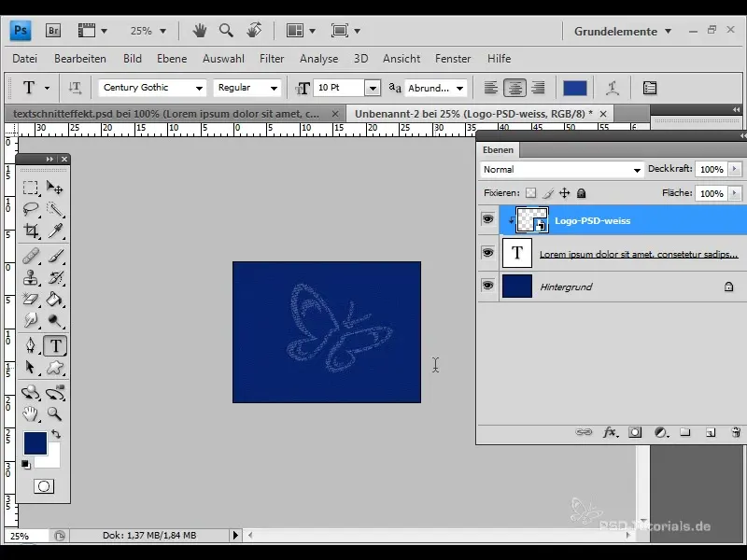Select the History Brush tool
747x560 pixels.
coord(55,277)
